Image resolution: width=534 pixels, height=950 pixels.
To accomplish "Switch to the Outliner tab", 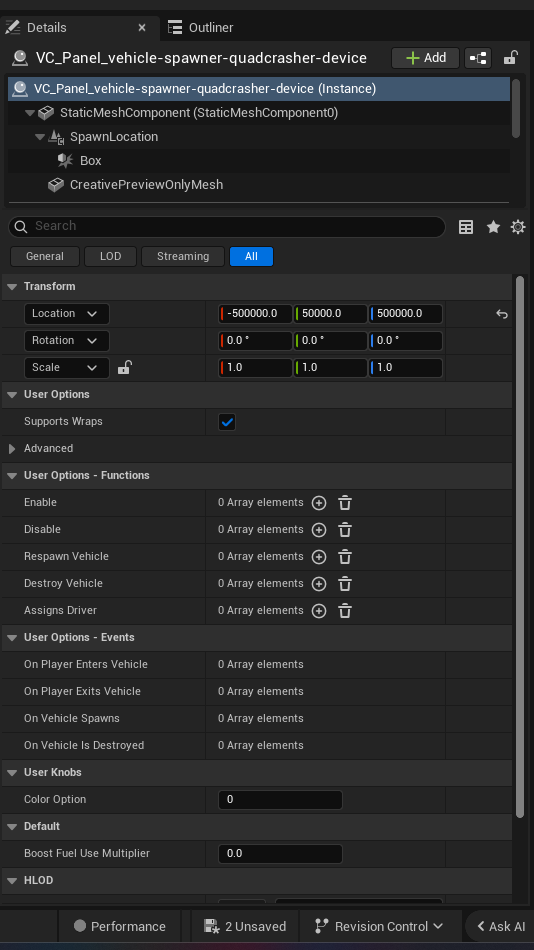I will tap(201, 28).
